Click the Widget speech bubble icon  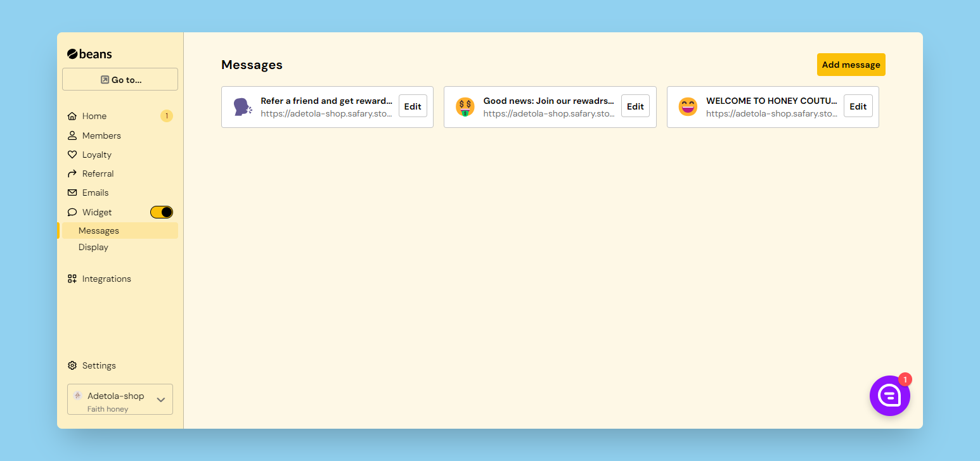point(72,212)
